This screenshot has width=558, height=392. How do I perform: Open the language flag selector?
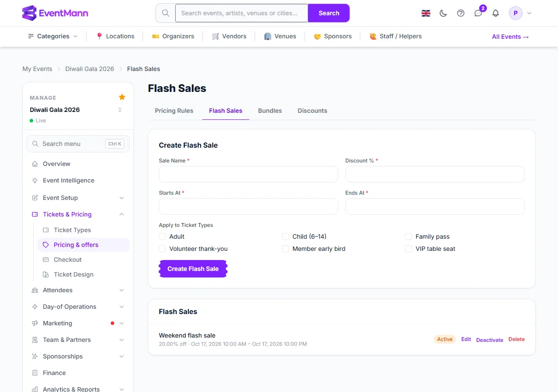point(426,13)
